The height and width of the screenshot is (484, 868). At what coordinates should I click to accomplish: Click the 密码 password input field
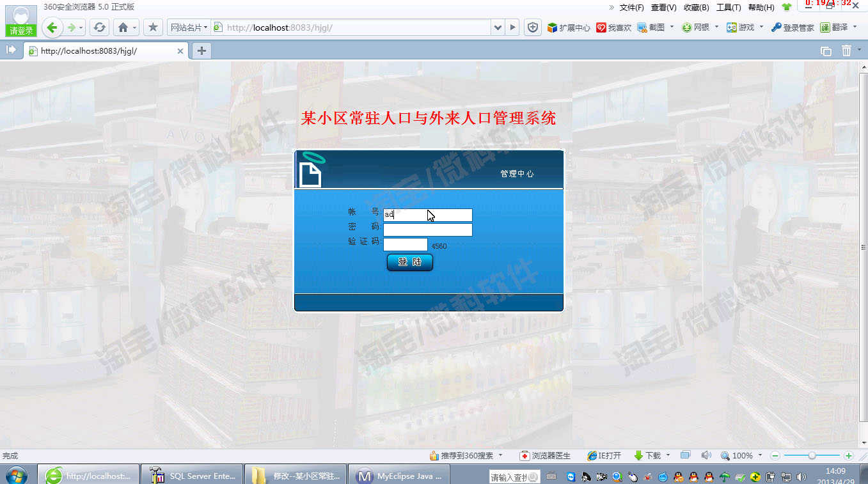coord(427,230)
